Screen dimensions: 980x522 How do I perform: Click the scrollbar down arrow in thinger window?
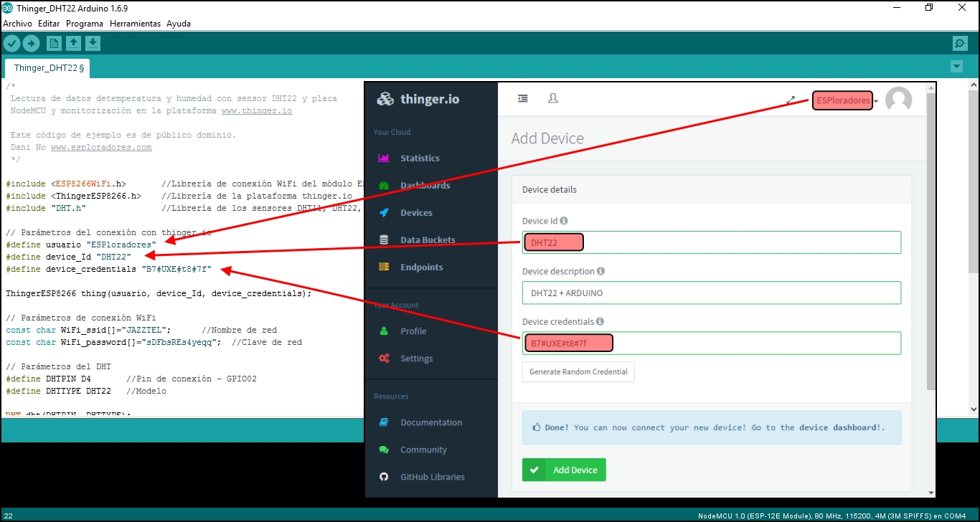(x=931, y=493)
